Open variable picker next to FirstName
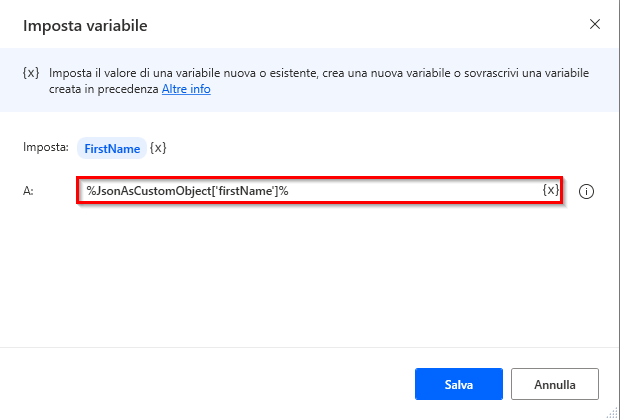 158,148
